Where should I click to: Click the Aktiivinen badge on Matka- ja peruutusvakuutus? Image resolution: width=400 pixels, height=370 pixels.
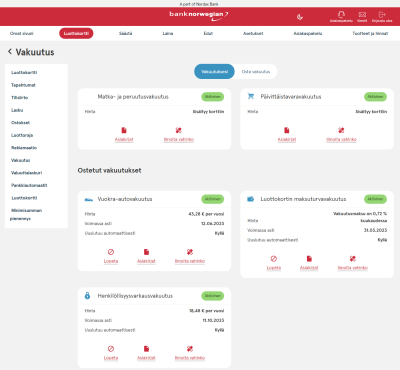click(213, 97)
